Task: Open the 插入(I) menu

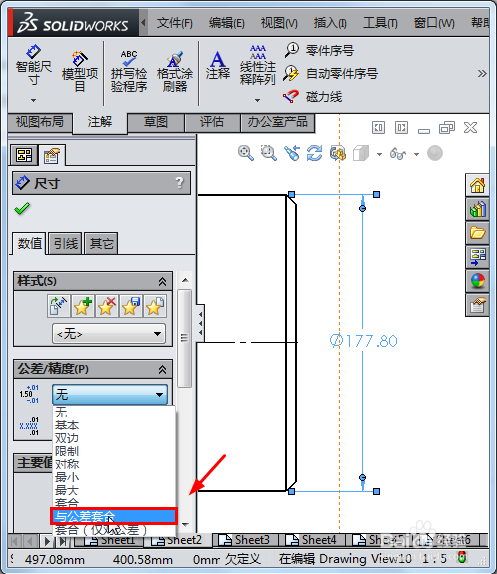Action: [x=330, y=23]
